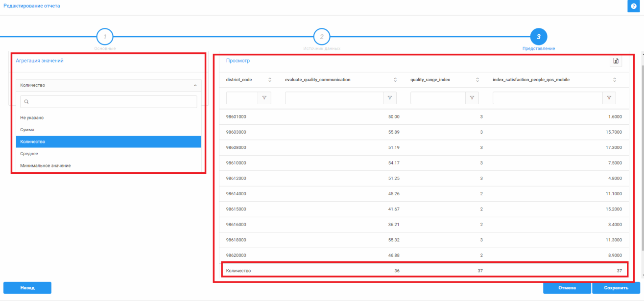This screenshot has height=301, width=644.
Task: Select Минимальное значение option
Action: pos(46,166)
